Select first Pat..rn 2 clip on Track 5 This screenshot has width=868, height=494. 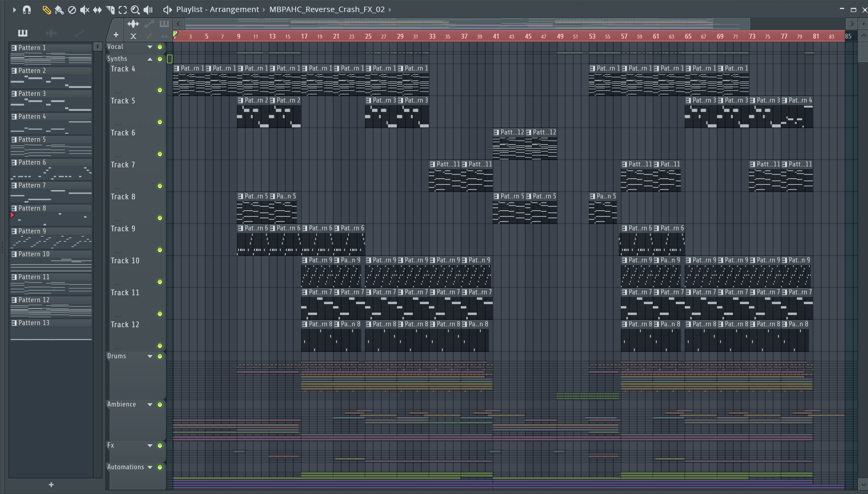pyautogui.click(x=253, y=112)
